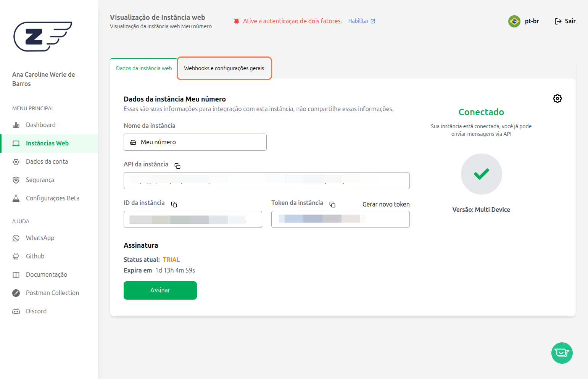Go to Segurança menu item
Screen dimensions: 588x379
coord(40,180)
